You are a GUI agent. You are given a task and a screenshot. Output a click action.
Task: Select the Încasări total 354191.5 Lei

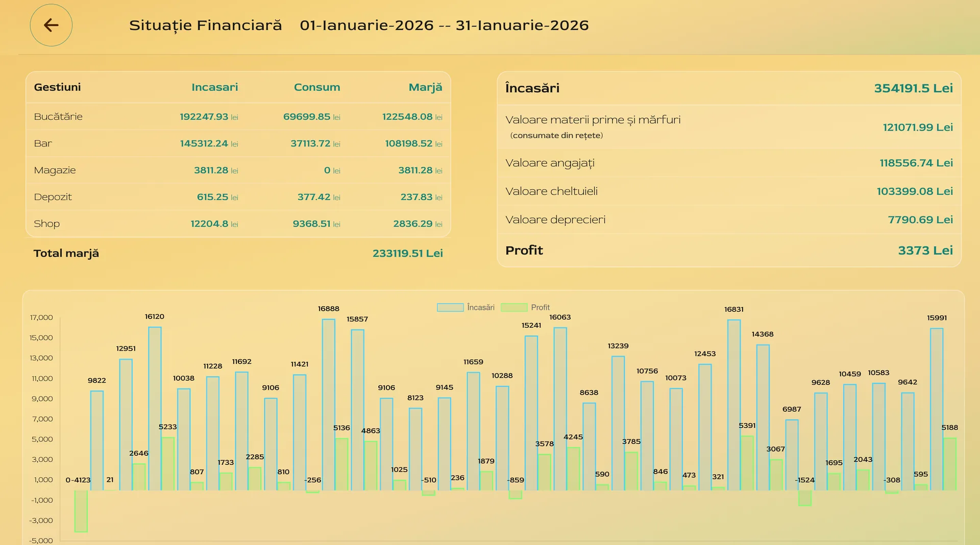[913, 88]
